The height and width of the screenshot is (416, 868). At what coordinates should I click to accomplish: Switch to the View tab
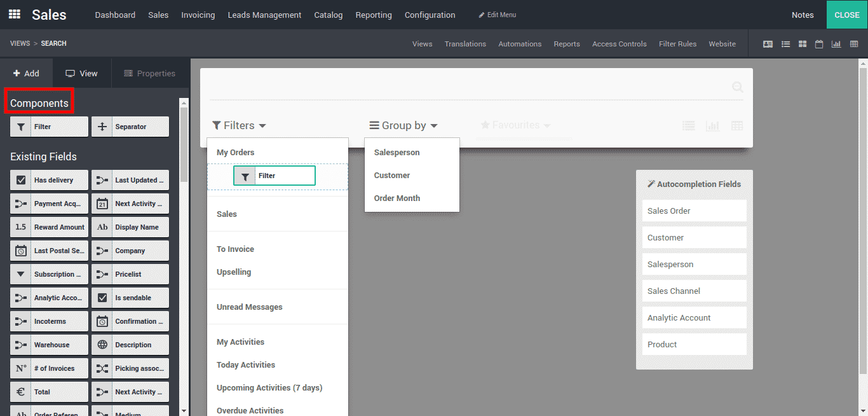(82, 74)
